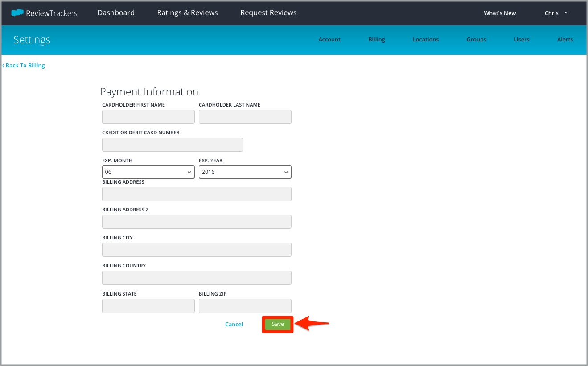588x366 pixels.
Task: Click the Billing Address 2 field
Action: [197, 222]
